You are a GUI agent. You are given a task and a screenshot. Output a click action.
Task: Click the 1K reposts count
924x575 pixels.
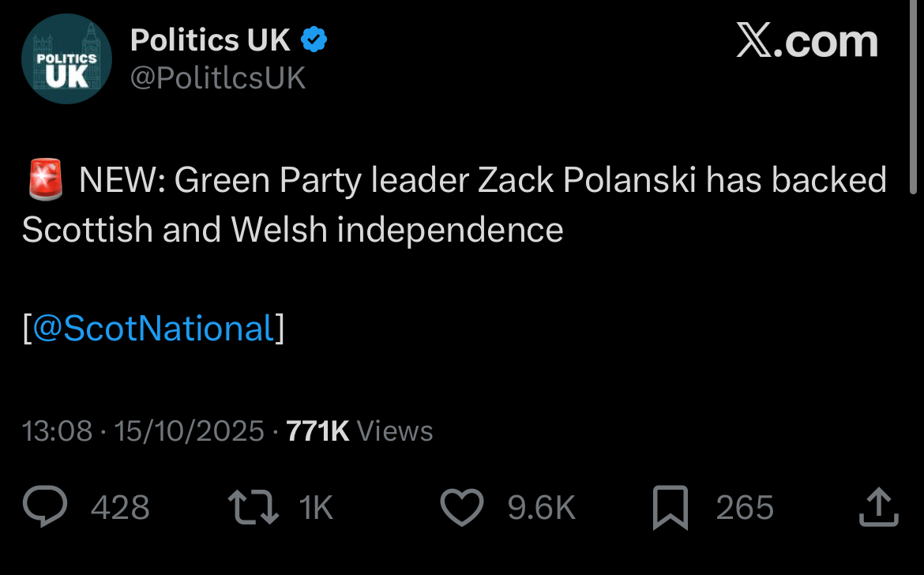(317, 508)
